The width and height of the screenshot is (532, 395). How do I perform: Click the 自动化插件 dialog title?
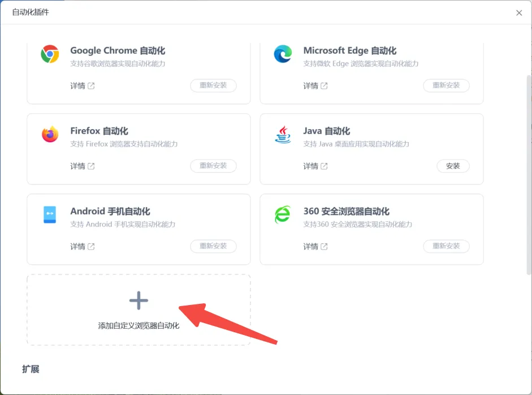(31, 12)
